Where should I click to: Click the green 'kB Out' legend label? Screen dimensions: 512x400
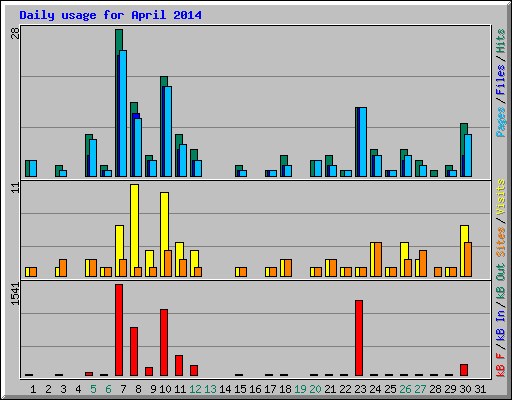[500, 281]
